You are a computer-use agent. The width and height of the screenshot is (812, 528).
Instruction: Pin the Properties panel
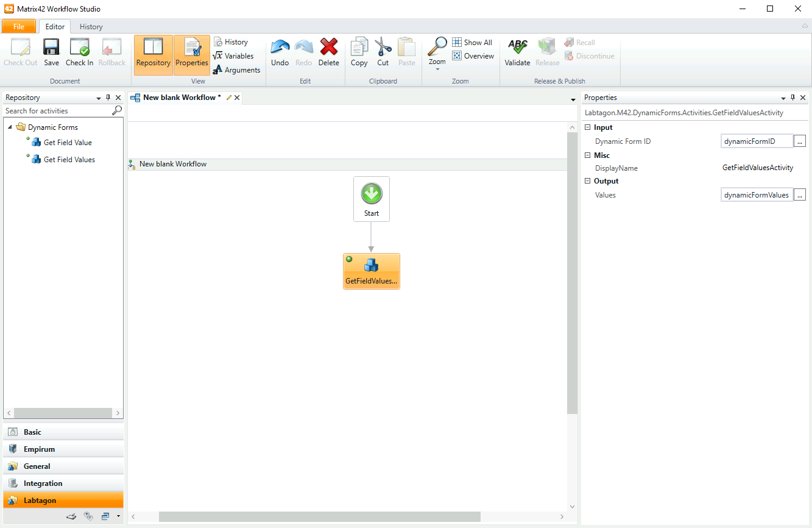pyautogui.click(x=793, y=98)
